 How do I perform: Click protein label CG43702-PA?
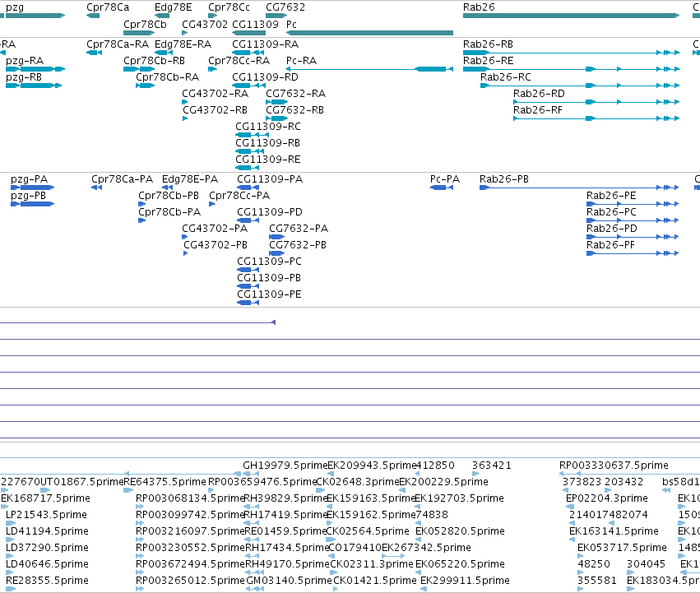(215, 229)
